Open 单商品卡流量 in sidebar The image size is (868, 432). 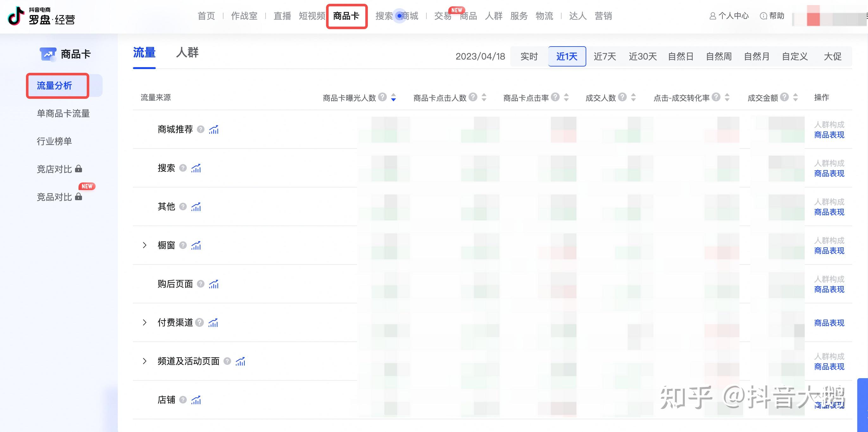pyautogui.click(x=63, y=114)
